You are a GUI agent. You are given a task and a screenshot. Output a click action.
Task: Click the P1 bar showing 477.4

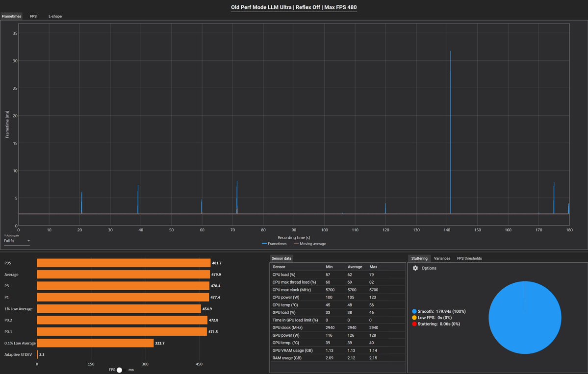tap(123, 297)
